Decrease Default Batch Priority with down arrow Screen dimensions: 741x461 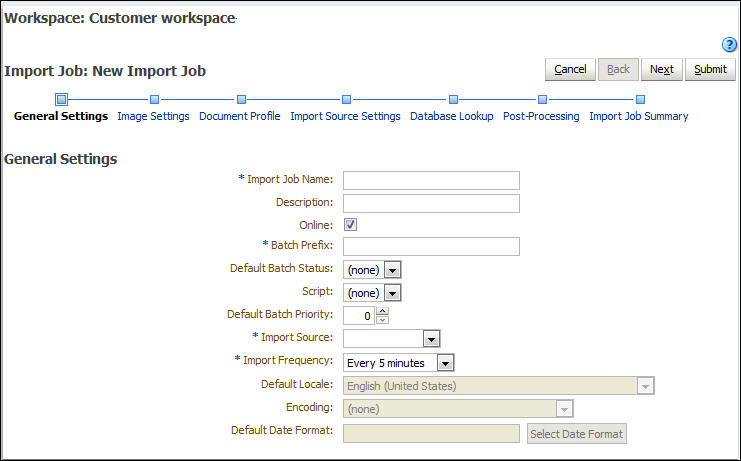click(x=382, y=320)
